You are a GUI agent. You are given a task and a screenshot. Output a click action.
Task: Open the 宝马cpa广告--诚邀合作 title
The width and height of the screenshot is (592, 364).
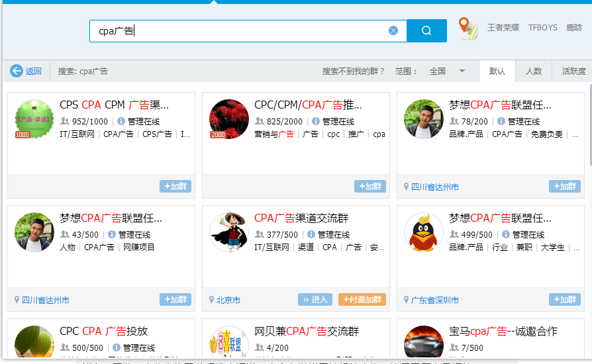point(503,331)
